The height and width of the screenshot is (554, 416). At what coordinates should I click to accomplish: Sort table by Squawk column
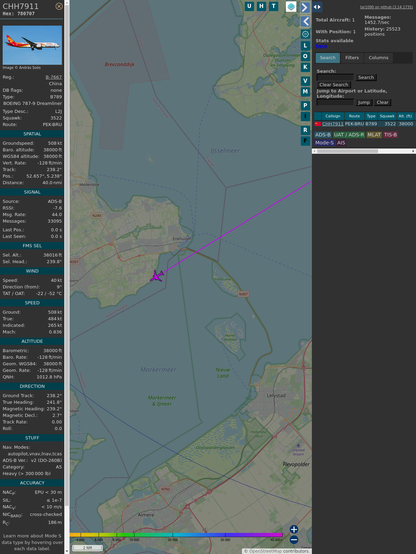click(x=387, y=116)
